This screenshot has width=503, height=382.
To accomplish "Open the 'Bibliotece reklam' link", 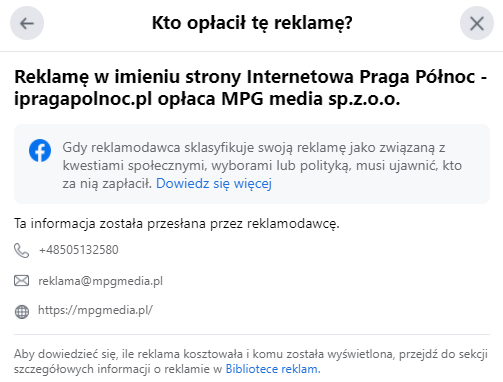I will [x=273, y=369].
